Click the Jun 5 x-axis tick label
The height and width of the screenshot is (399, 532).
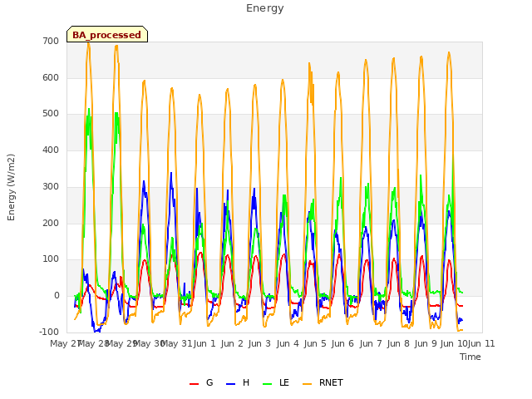coord(315,343)
